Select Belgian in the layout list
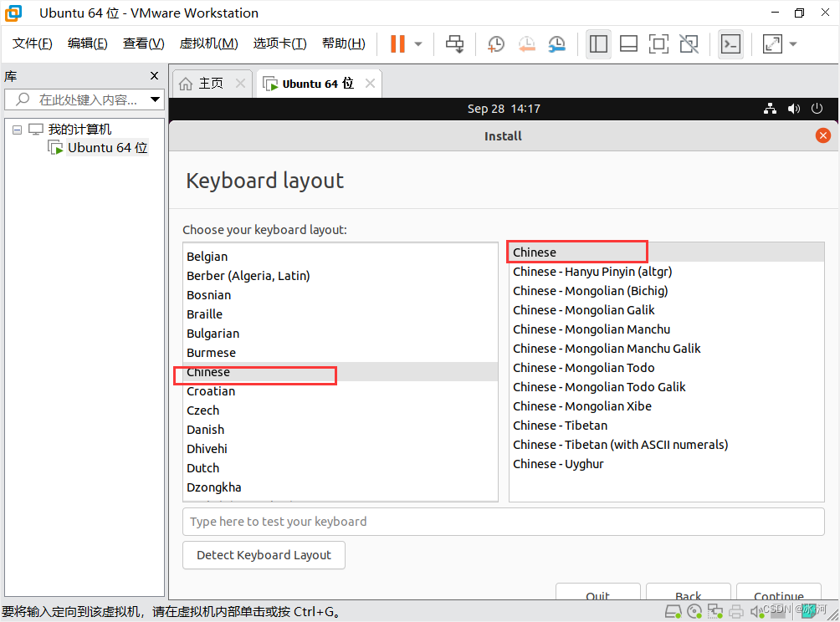840x622 pixels. click(341, 257)
